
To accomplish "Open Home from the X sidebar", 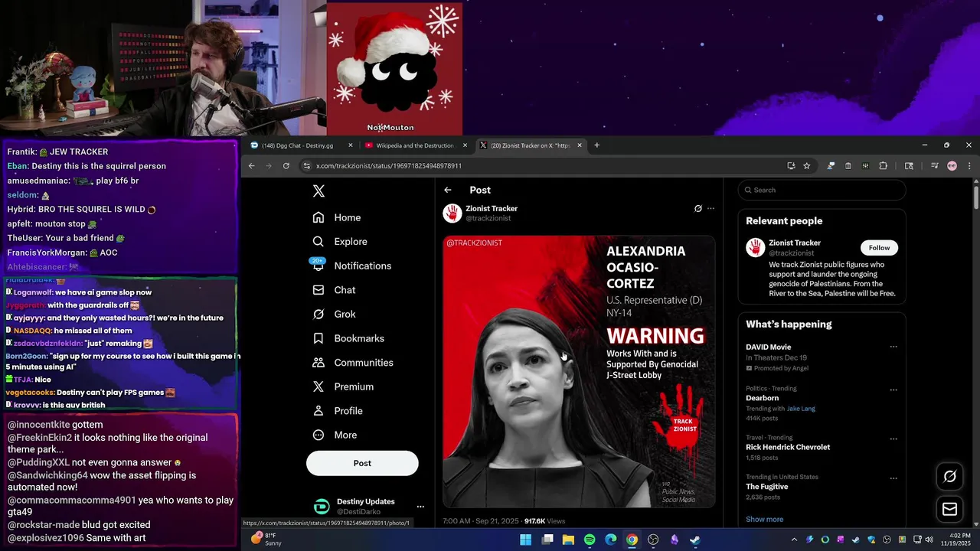I will tap(337, 217).
